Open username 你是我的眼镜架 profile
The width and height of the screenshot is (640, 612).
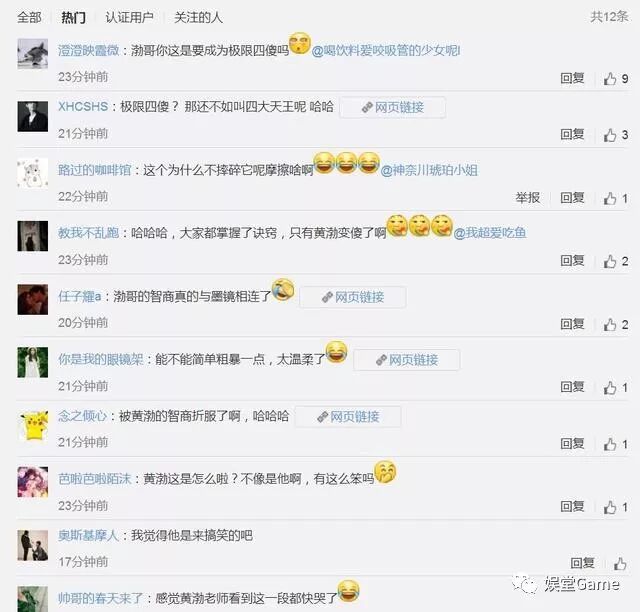100,359
